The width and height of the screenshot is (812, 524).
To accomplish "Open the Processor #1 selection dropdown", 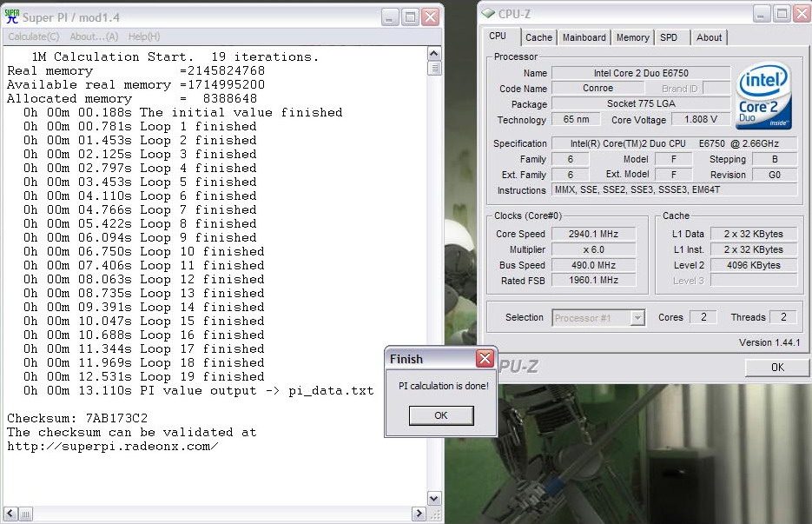I will coord(598,318).
